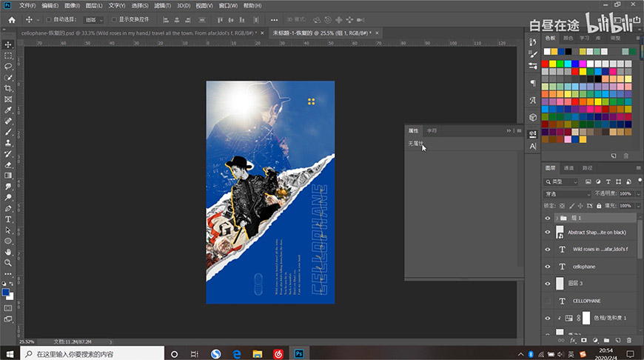Select the Lasso tool
644x360 pixels.
click(8, 66)
